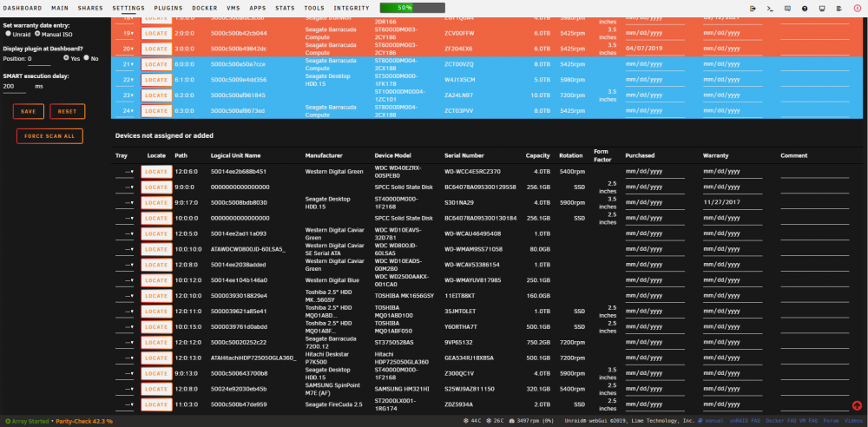The height and width of the screenshot is (427, 868).
Task: Click serial number WD-WMAYUV817985
Action: point(473,280)
